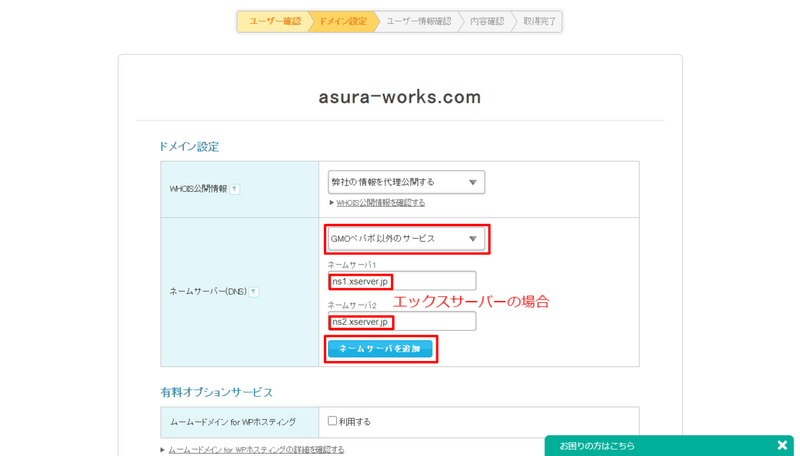The height and width of the screenshot is (456, 800).
Task: Select the ユーザー情報確認 step tab
Action: point(418,21)
